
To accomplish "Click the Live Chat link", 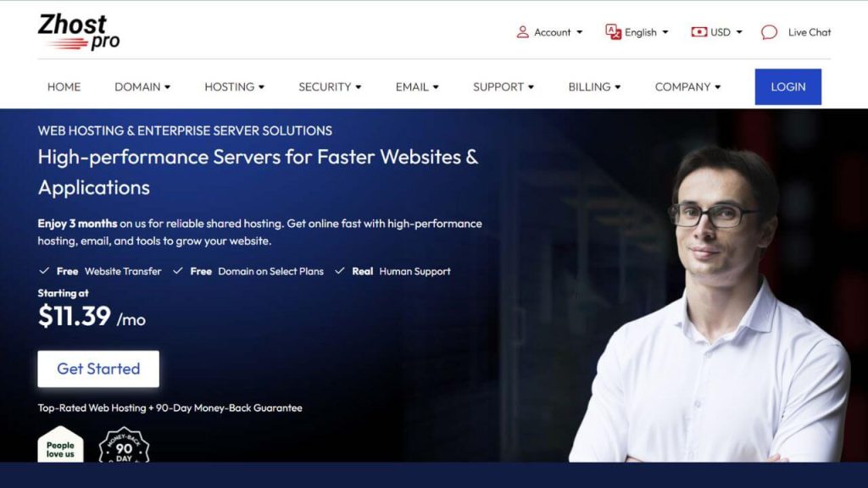I will [x=810, y=32].
